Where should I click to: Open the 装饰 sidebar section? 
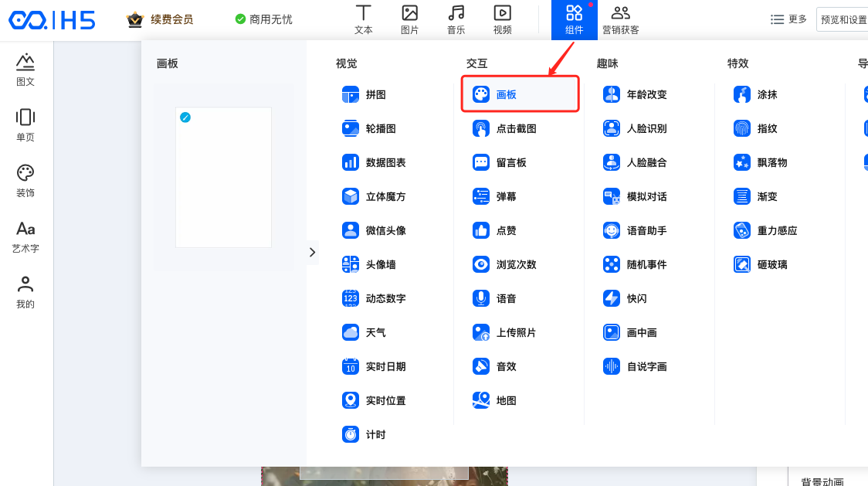25,181
